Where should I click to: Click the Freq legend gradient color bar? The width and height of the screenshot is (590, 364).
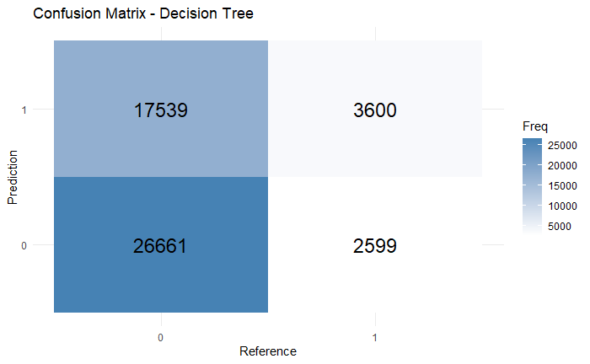[x=531, y=185]
